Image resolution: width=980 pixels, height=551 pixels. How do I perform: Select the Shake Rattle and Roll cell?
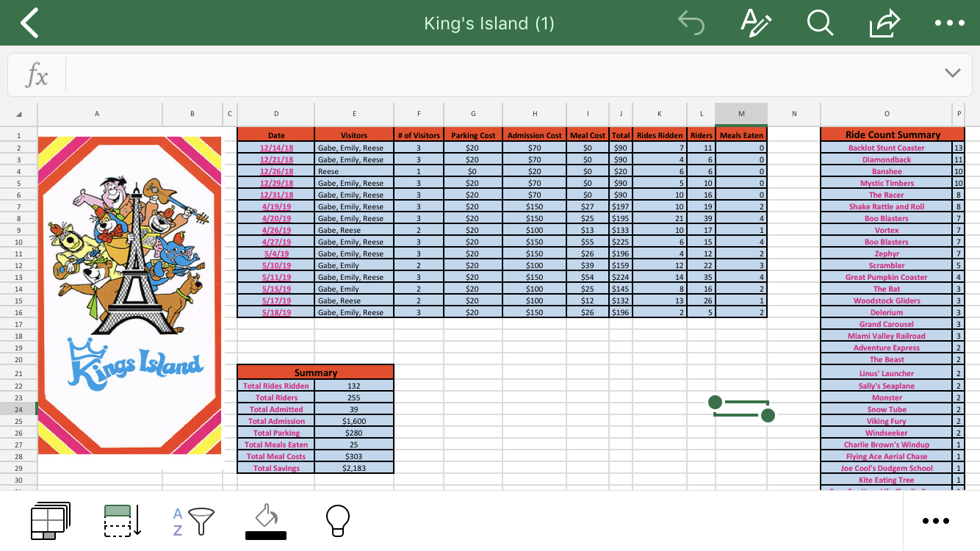click(x=887, y=206)
